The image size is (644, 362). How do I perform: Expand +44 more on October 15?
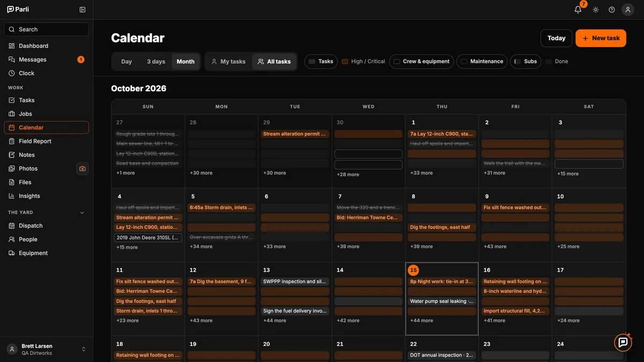(421, 321)
